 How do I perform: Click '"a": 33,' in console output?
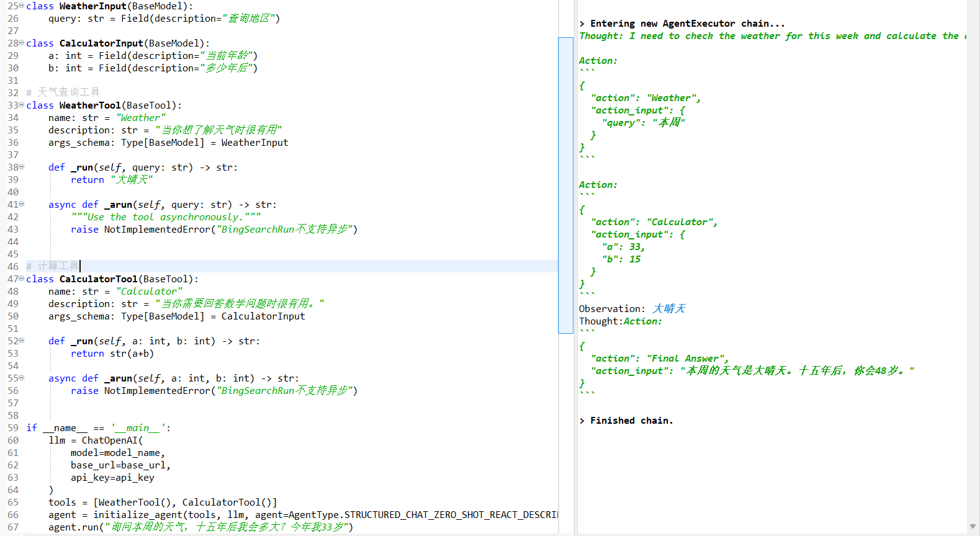(624, 247)
